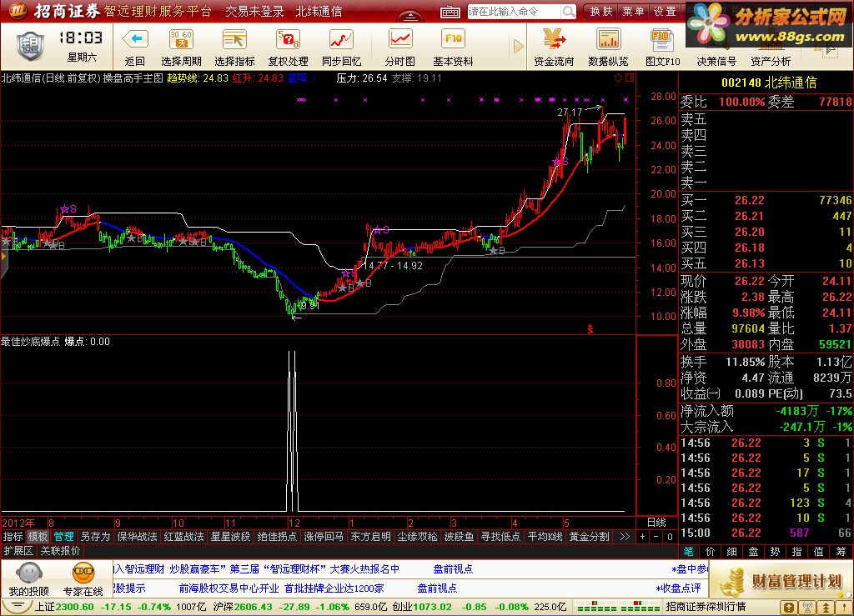Click the 关联报价 tab
854x616 pixels.
pos(60,551)
